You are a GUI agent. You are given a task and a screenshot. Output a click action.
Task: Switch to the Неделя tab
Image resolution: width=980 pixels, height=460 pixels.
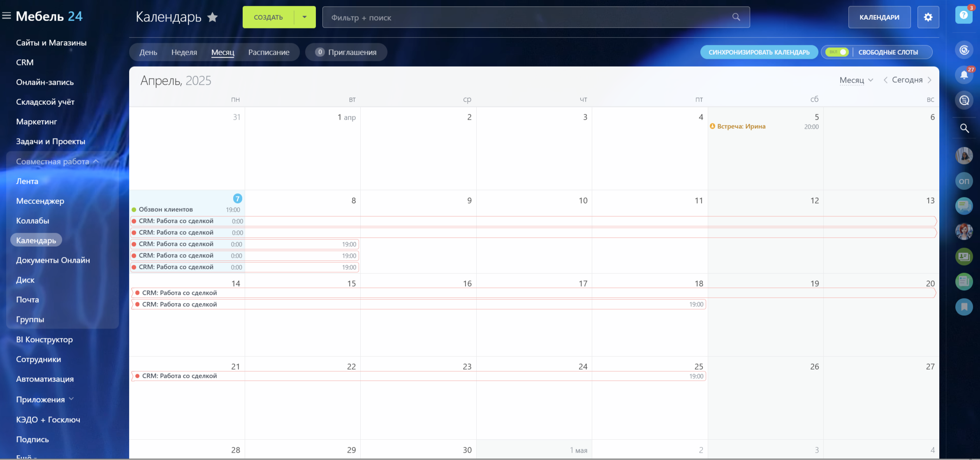pyautogui.click(x=184, y=52)
